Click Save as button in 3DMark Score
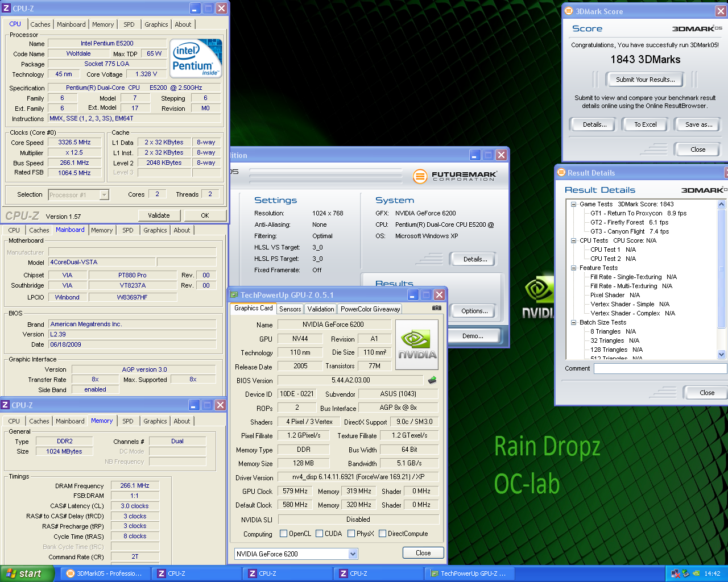The width and height of the screenshot is (728, 582). [x=698, y=124]
